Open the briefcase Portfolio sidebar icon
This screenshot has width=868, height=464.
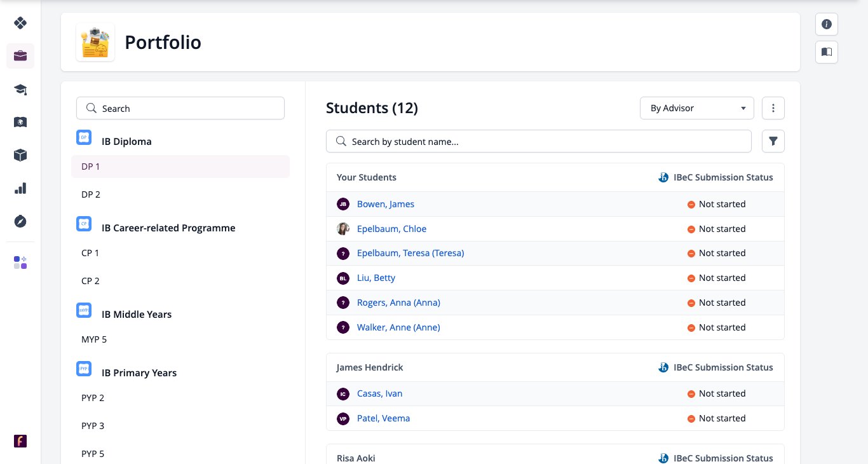(x=20, y=56)
